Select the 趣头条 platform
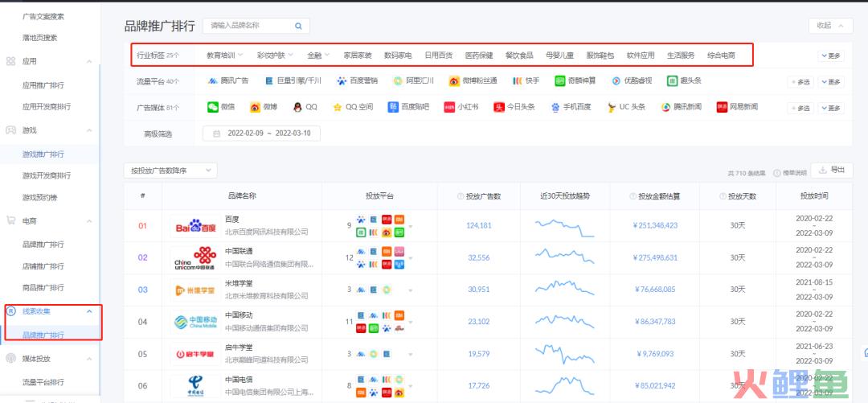Viewport: 868px width, 403px height. [684, 81]
